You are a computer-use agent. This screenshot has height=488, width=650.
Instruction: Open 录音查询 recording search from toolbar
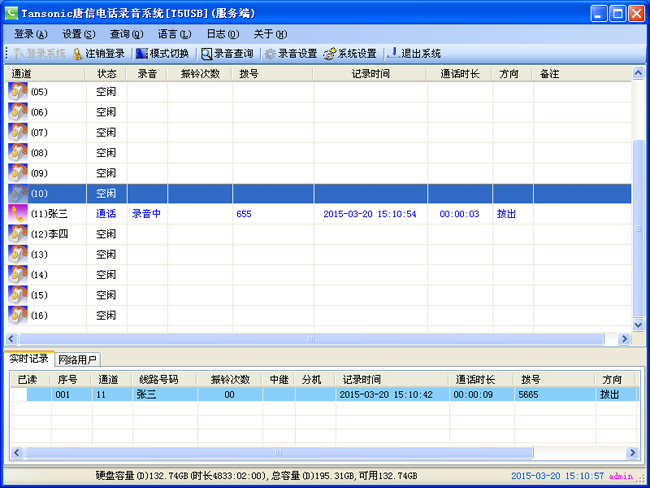click(x=207, y=54)
